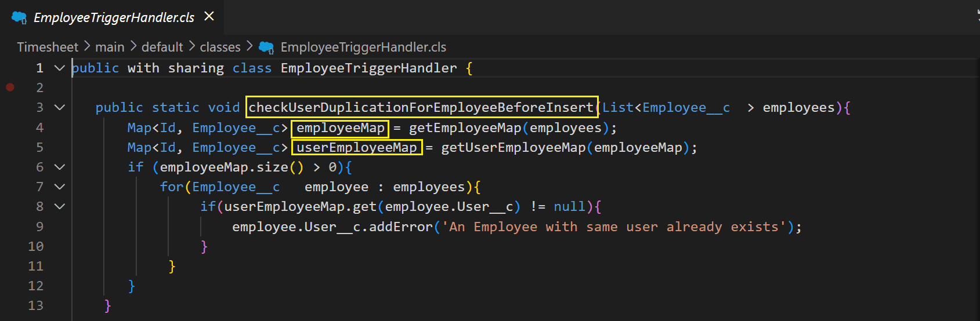The image size is (980, 321).
Task: Click addError call on line 9
Action: [401, 227]
